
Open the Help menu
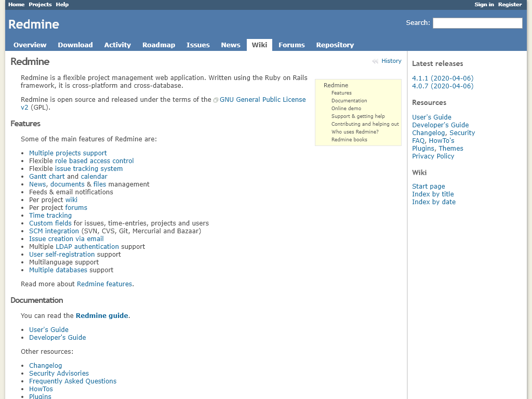point(62,4)
